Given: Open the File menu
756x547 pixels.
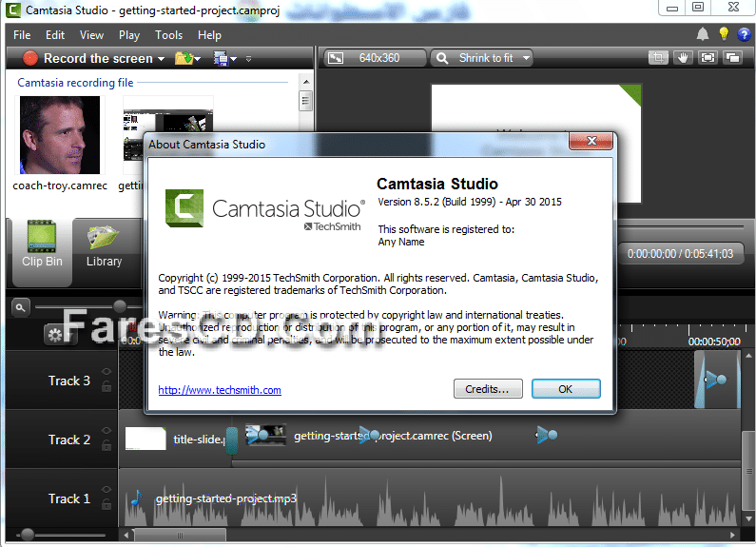Looking at the screenshot, I should click(x=22, y=35).
